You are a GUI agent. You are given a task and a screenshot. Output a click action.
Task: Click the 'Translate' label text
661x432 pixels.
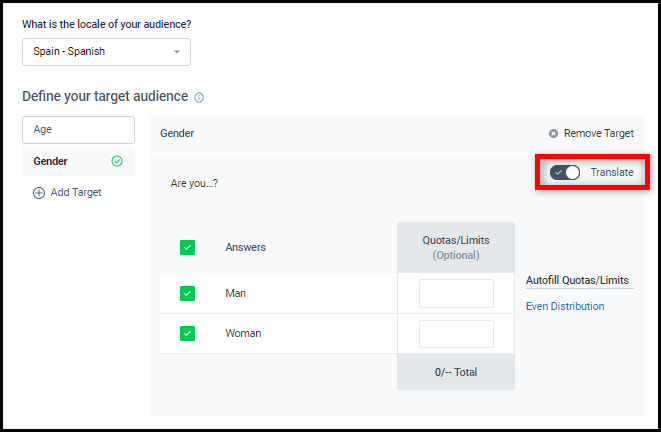coord(612,172)
